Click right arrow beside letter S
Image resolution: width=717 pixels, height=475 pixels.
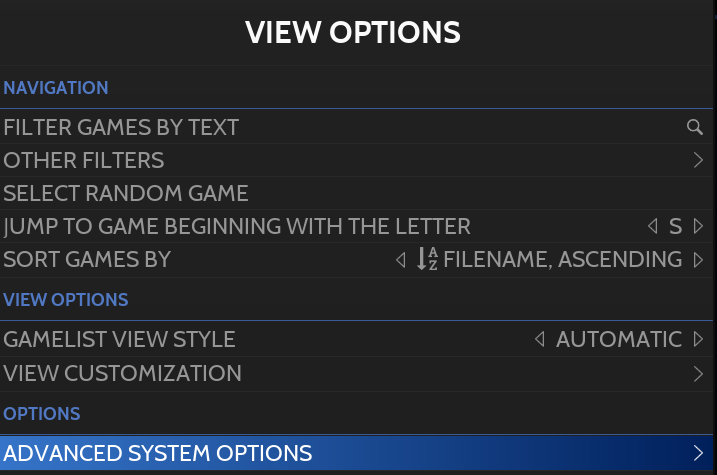[x=698, y=227]
